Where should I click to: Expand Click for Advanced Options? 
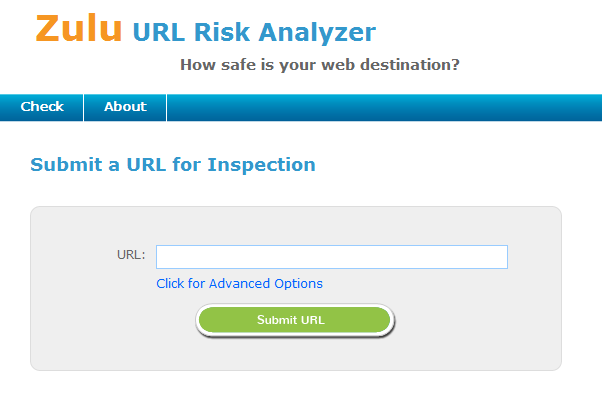pyautogui.click(x=239, y=283)
